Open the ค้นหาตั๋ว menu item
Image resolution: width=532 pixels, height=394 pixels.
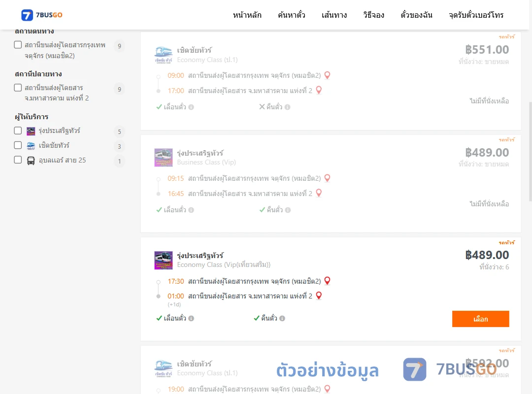(x=292, y=15)
